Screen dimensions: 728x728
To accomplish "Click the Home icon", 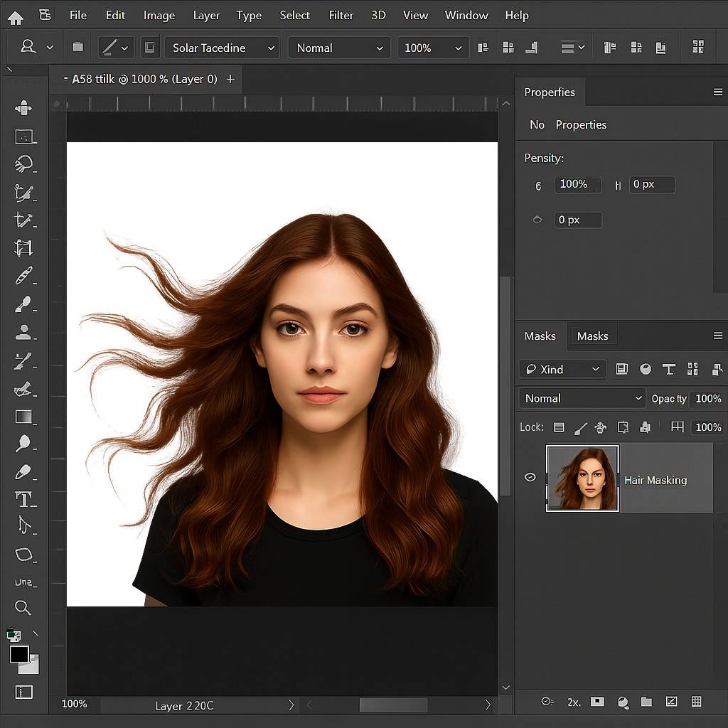I will coord(16,18).
